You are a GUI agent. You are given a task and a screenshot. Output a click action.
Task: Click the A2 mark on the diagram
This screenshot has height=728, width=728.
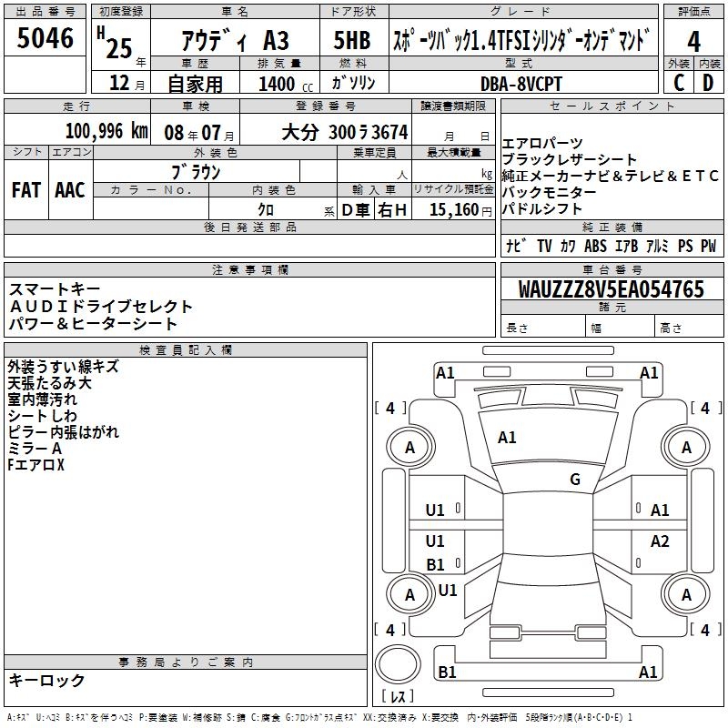click(x=659, y=541)
